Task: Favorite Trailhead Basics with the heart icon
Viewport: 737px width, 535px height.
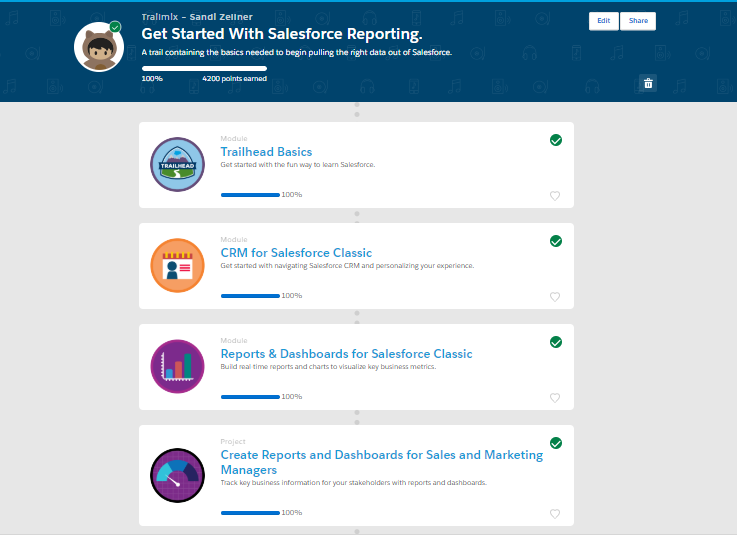Action: (x=555, y=196)
